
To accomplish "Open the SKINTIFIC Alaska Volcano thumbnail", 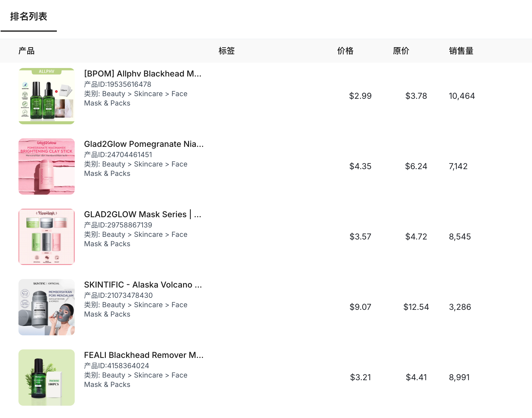I will [47, 307].
